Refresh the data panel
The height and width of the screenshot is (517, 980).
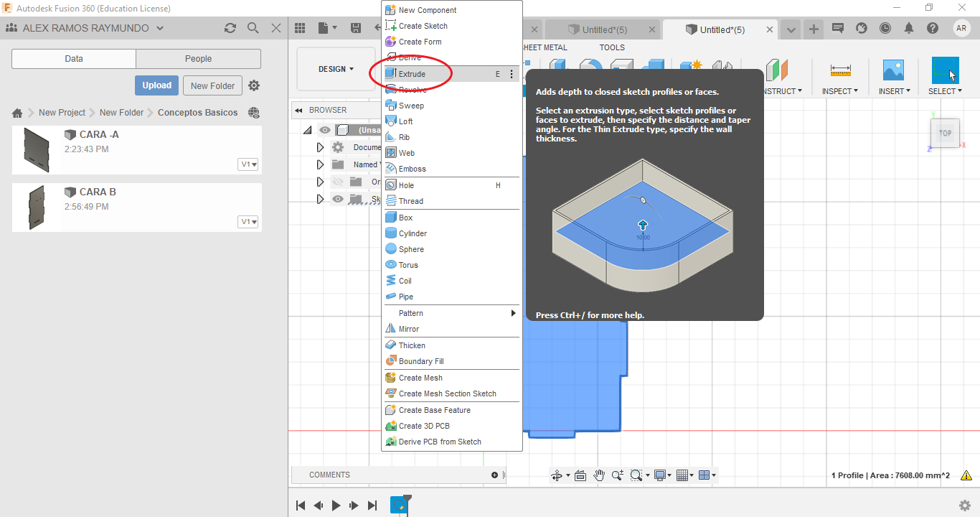230,28
